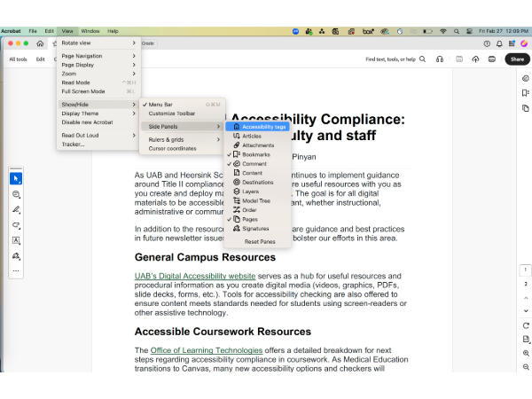The height and width of the screenshot is (399, 532).
Task: Enter Full Screen Mode from menu
Action: (98, 91)
